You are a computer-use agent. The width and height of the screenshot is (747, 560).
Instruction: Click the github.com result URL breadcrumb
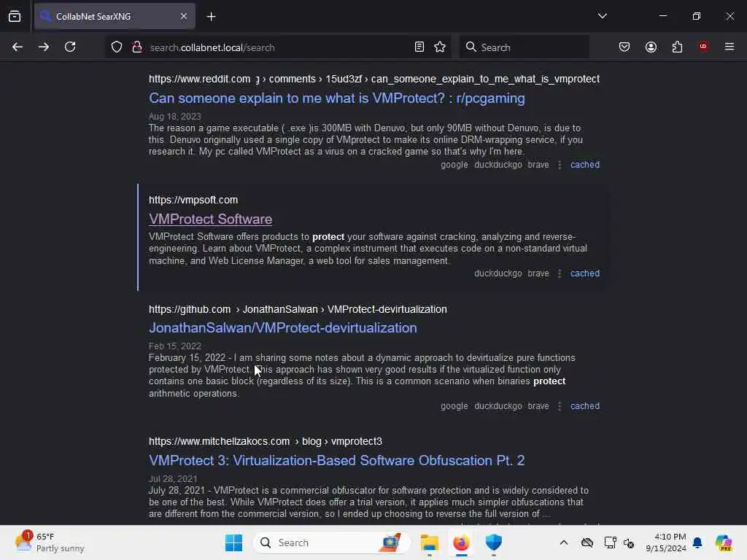pyautogui.click(x=298, y=309)
